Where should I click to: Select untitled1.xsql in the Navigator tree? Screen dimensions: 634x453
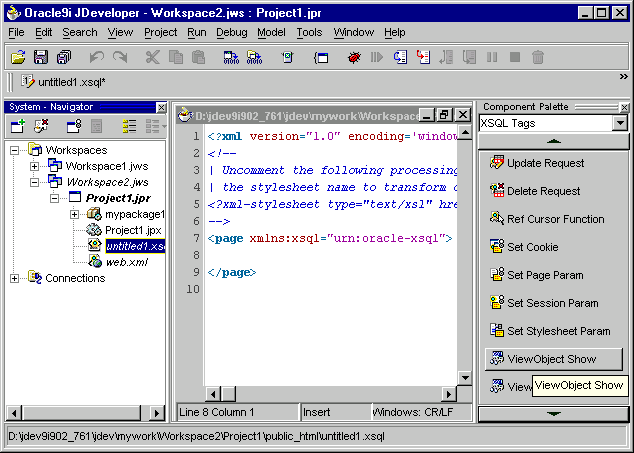(135, 246)
